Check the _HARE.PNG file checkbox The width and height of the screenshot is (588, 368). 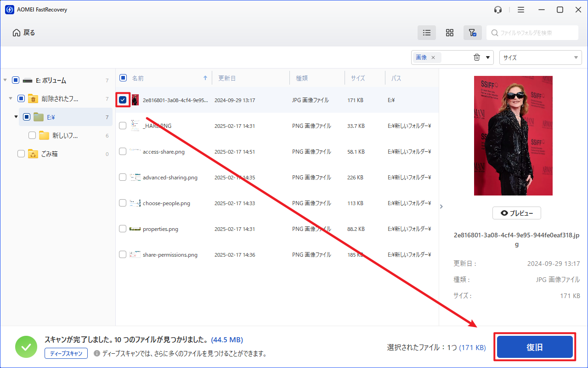(x=123, y=126)
